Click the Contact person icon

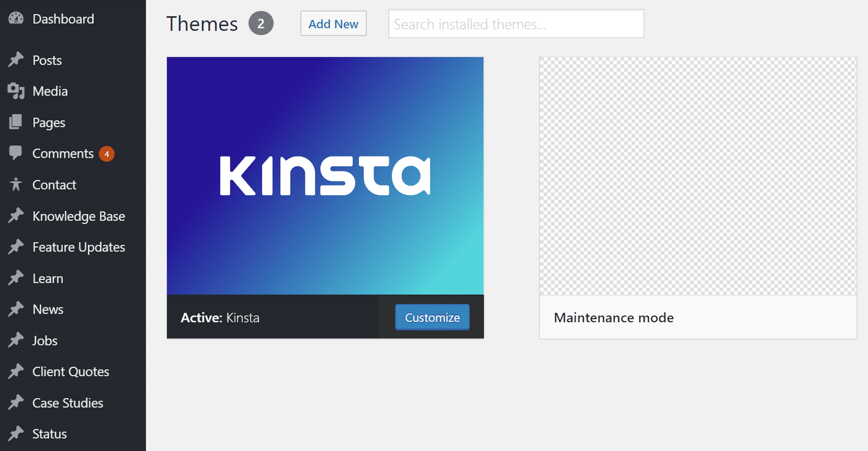click(16, 185)
